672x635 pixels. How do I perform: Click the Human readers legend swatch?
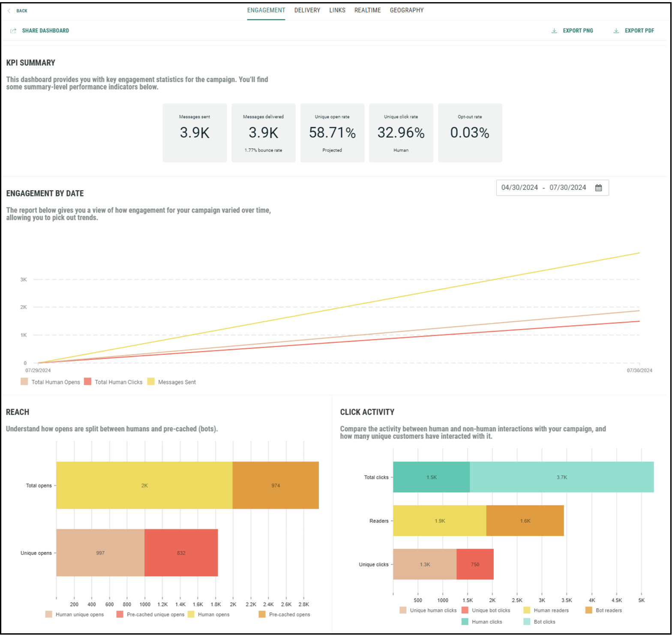coord(527,610)
